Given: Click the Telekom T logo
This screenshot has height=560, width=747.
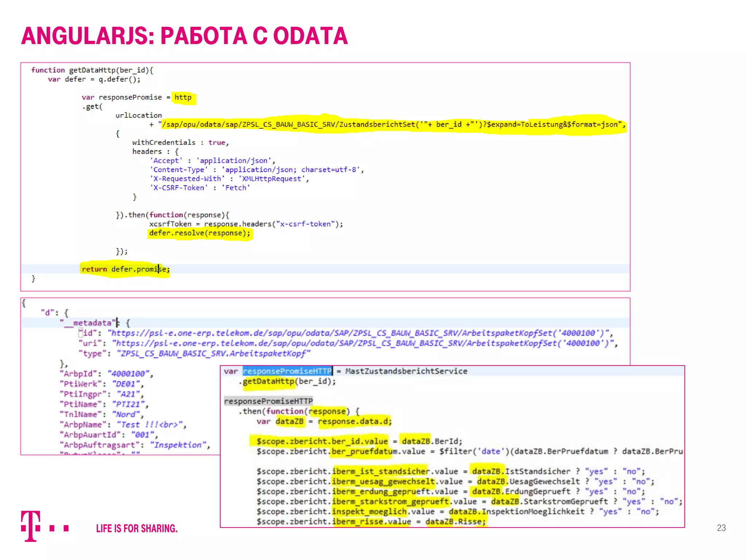Looking at the screenshot, I should tap(45, 526).
